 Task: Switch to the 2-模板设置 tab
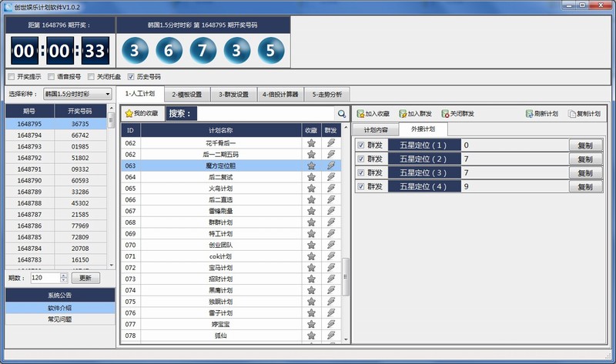click(x=186, y=95)
